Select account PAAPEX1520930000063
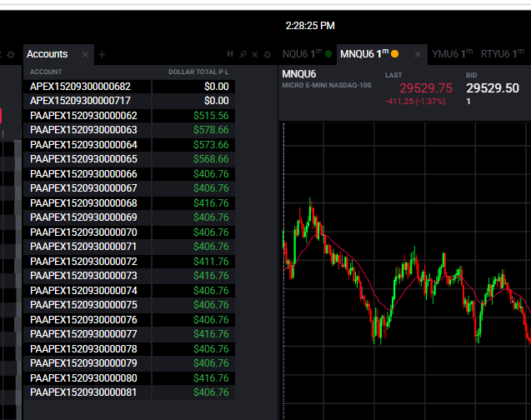Screen dimensions: 531x420 [83, 130]
